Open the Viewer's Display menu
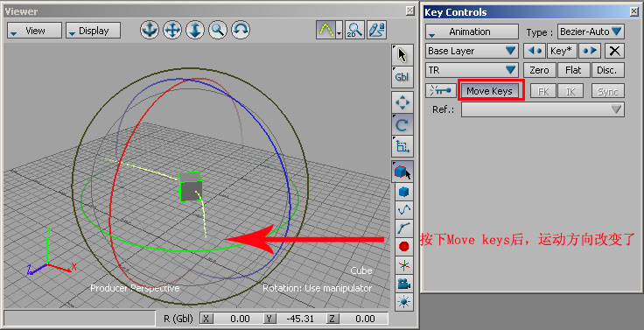Screen dimensions: 644x330 coord(94,31)
